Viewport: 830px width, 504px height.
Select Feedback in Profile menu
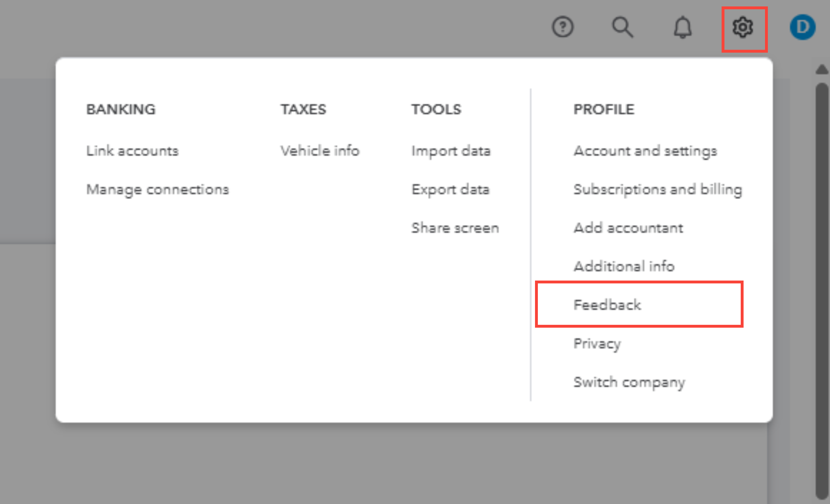pyautogui.click(x=607, y=305)
